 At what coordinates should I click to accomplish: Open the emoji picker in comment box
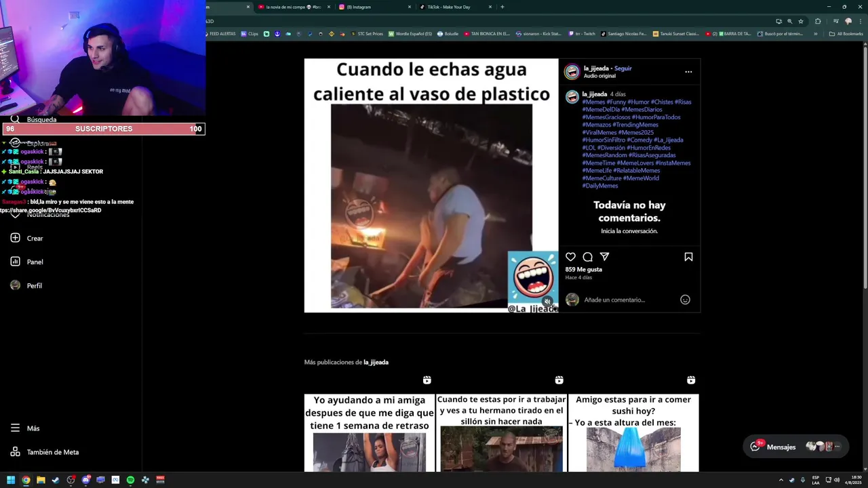coord(685,300)
